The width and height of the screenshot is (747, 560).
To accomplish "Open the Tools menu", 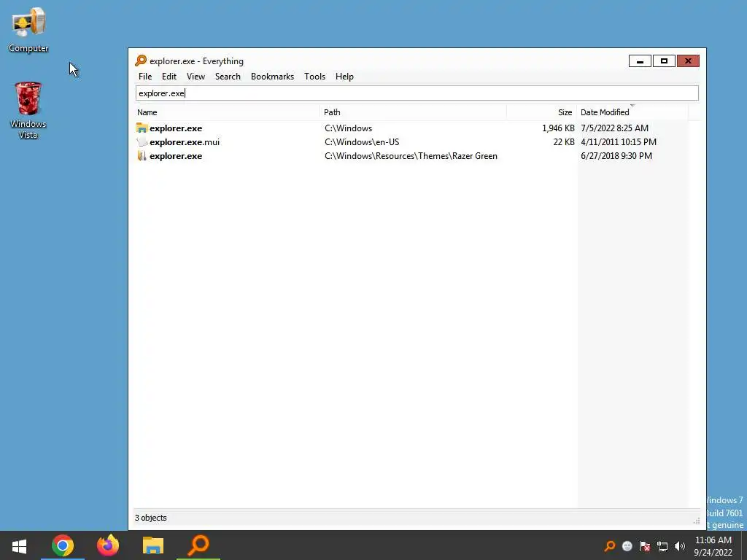I will tap(314, 76).
